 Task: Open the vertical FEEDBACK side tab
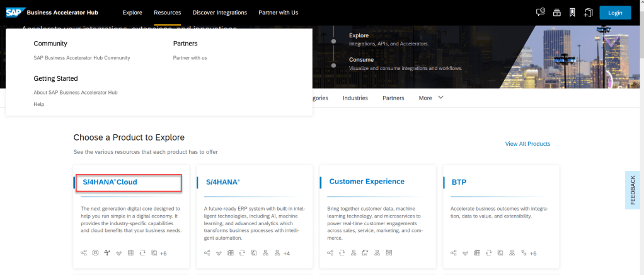pos(633,190)
